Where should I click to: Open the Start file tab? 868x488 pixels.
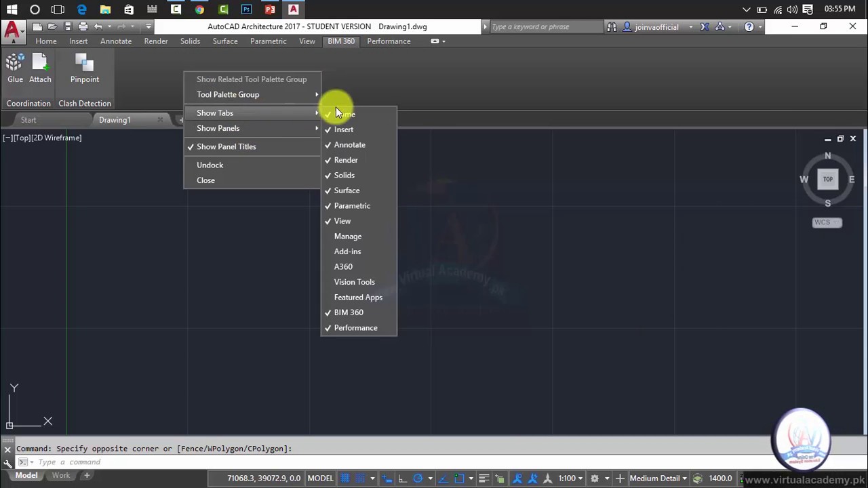pos(28,120)
